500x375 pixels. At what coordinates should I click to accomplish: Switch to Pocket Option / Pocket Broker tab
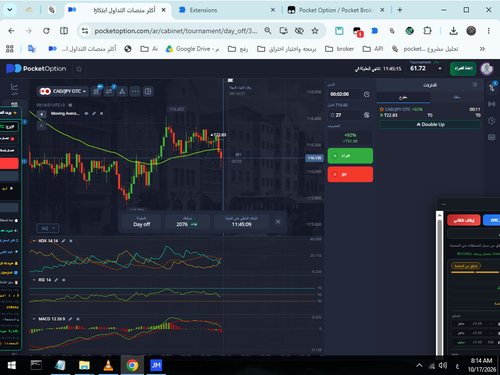(336, 10)
